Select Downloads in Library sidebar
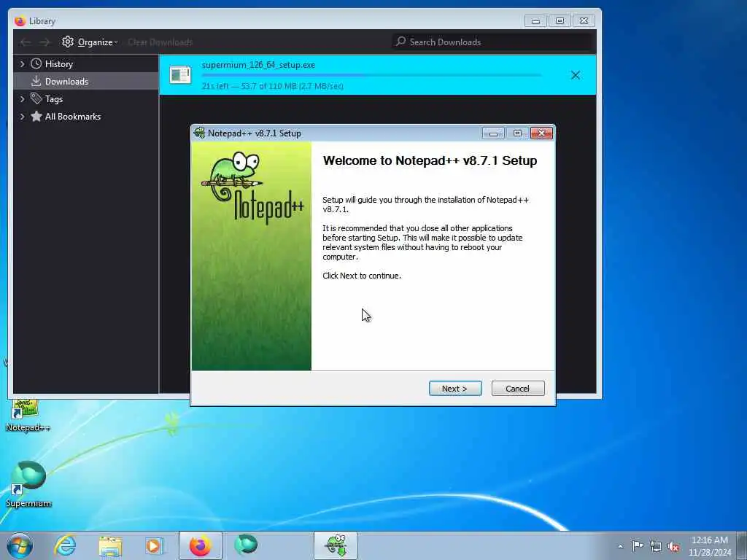The image size is (747, 560). point(86,82)
